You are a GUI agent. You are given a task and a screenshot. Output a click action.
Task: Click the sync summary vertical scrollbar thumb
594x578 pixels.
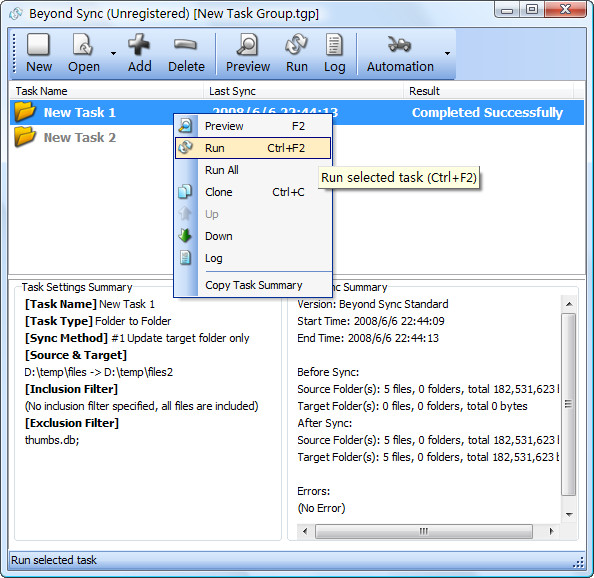568,404
